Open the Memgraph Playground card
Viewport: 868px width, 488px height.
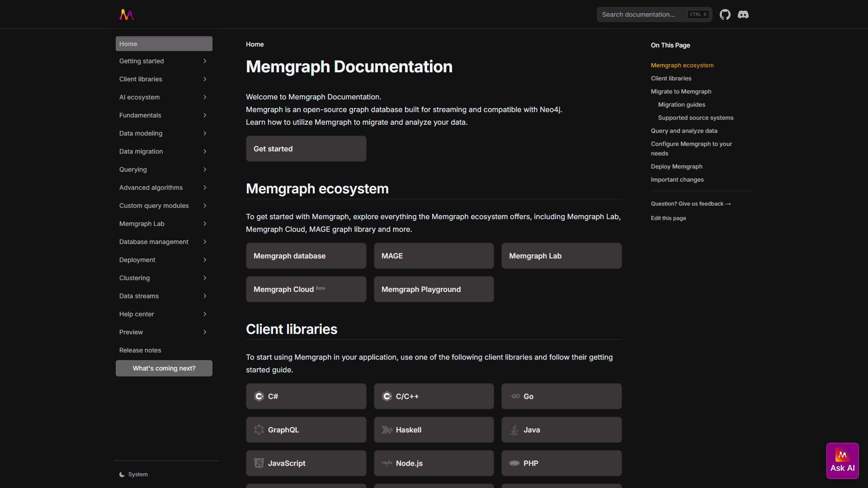tap(434, 289)
